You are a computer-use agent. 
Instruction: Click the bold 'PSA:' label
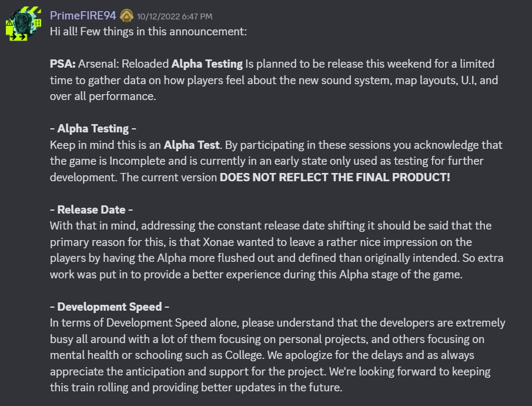tap(62, 64)
